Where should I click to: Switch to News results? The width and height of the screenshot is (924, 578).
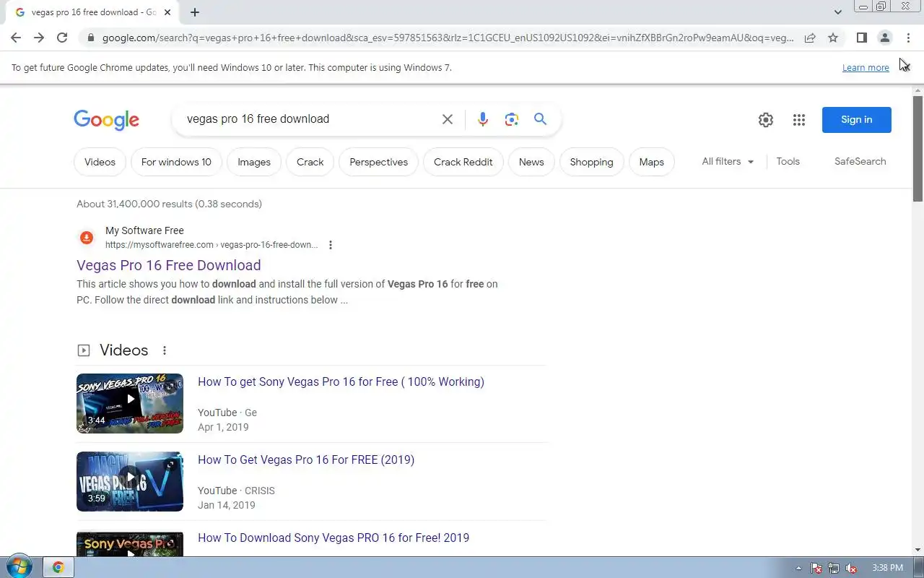(531, 162)
